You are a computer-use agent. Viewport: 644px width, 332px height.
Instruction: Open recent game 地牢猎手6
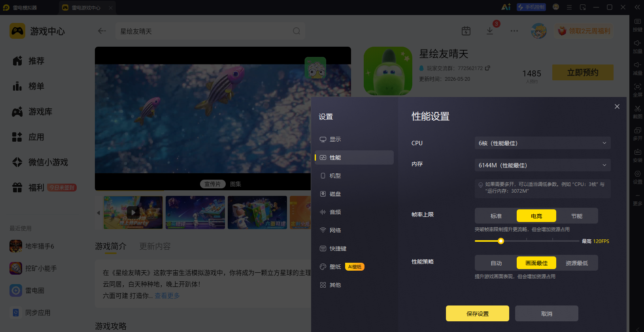click(32, 246)
